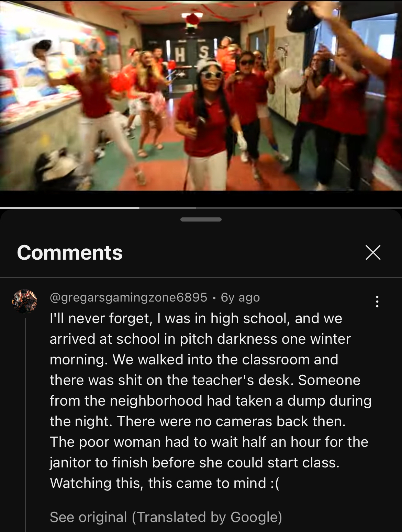Open the three-dot options for the comment

click(377, 302)
